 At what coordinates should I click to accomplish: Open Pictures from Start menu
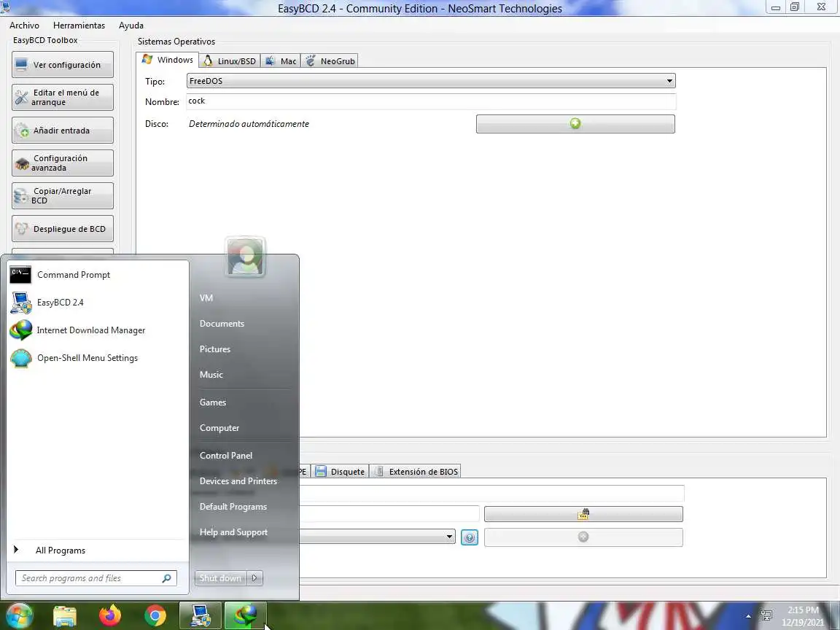pos(215,349)
